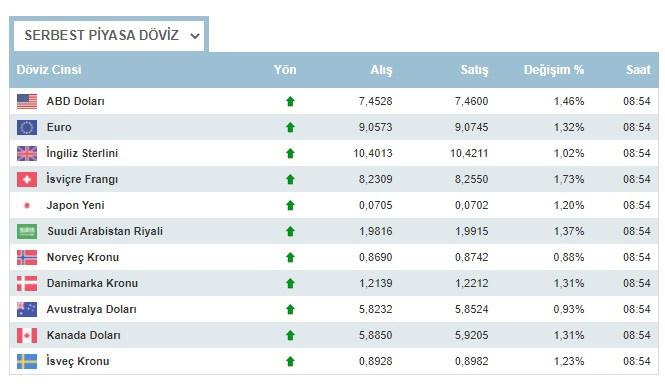Click the Sterlin selling rate 10,4211
Screen dimensions: 665x389
coord(469,154)
